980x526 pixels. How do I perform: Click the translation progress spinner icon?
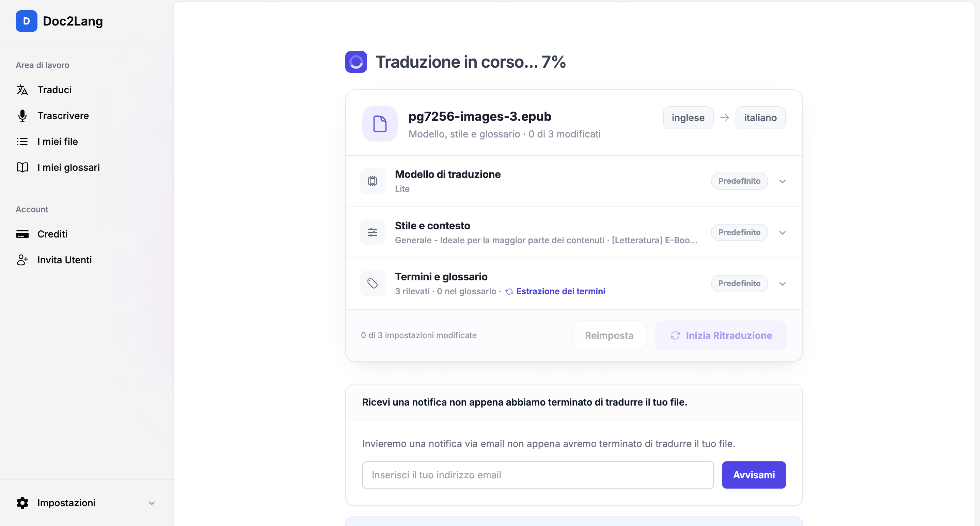[x=356, y=62]
